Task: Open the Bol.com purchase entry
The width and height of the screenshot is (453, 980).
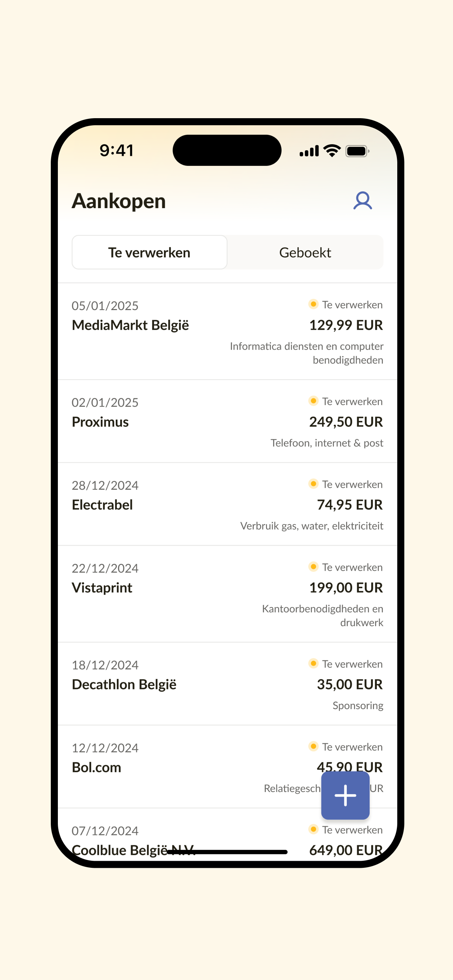Action: click(228, 767)
